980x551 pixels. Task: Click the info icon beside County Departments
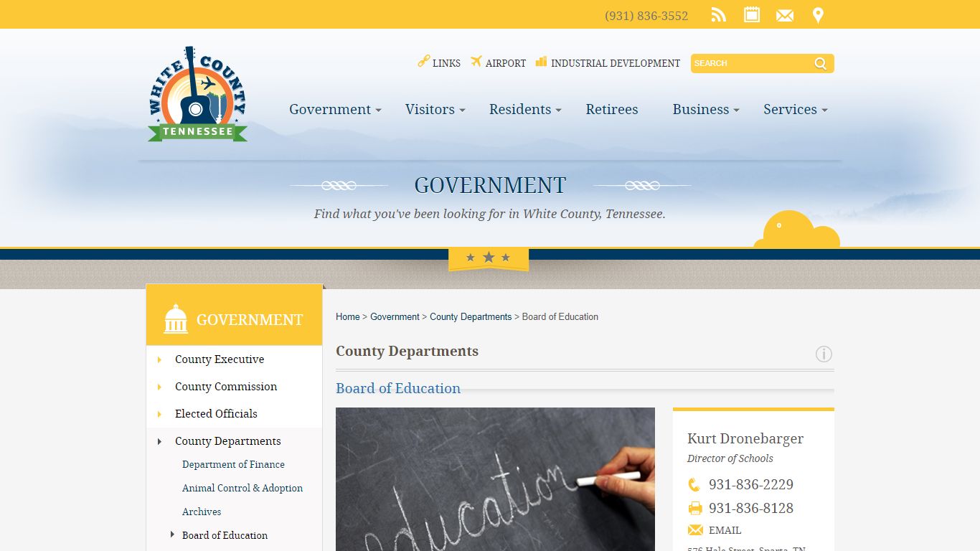(824, 354)
